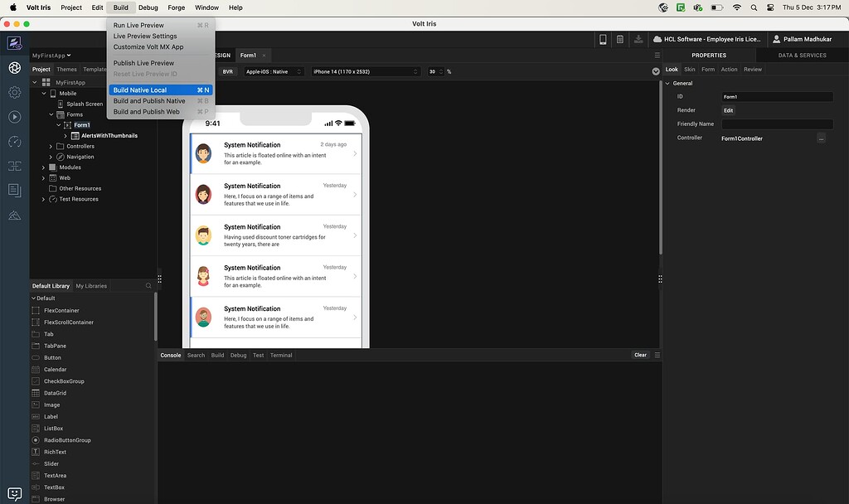Viewport: 849px width, 504px height.
Task: Click the play/run icon in left sidebar
Action: click(15, 117)
